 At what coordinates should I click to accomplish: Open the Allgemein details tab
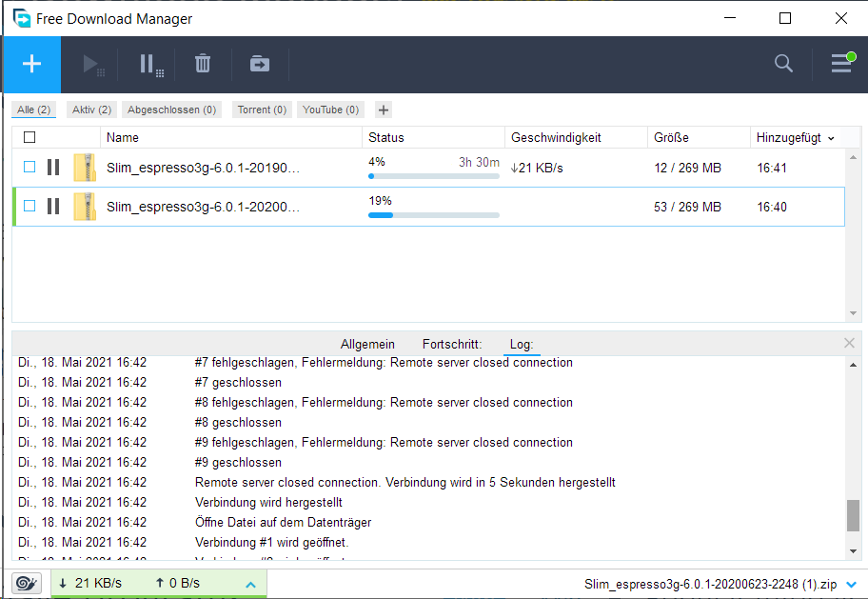pos(367,344)
